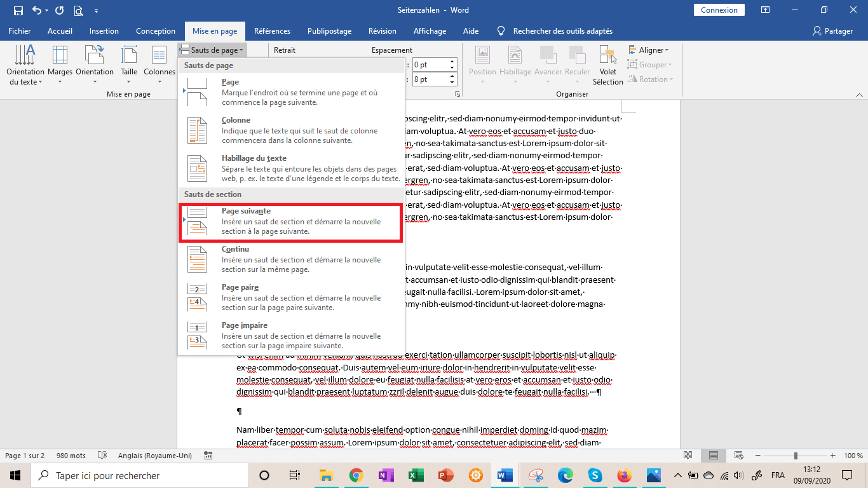
Task: Open the Colonnes columns button
Action: pos(159,65)
